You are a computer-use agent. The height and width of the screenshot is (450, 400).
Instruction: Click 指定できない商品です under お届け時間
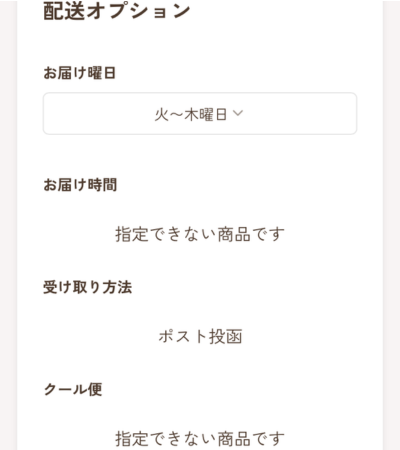(200, 234)
